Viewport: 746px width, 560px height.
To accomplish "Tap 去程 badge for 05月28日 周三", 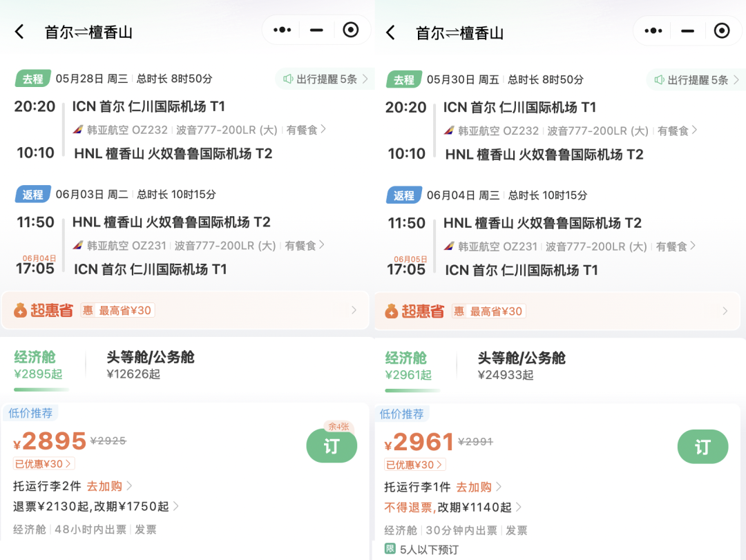I will coord(33,79).
